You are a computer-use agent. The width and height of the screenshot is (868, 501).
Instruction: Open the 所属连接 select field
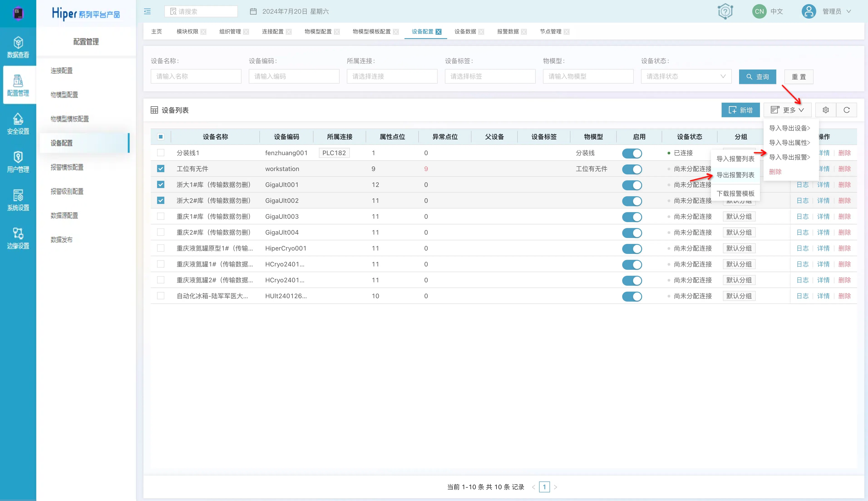[392, 76]
